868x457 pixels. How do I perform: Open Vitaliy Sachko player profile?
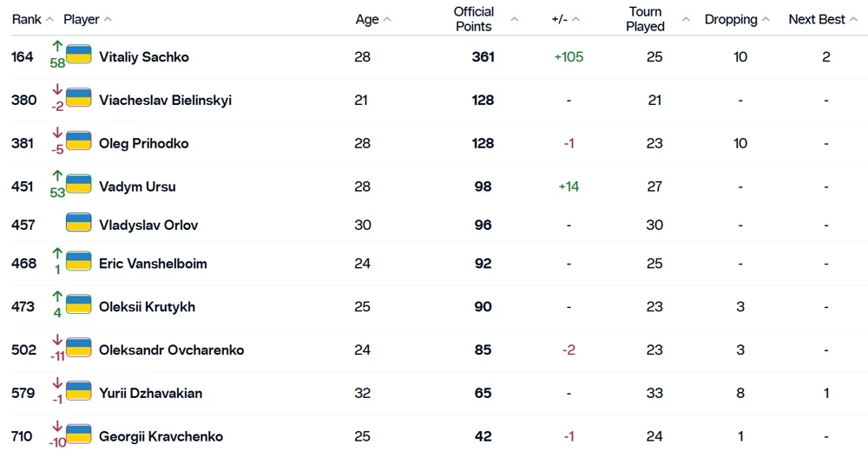coord(143,57)
